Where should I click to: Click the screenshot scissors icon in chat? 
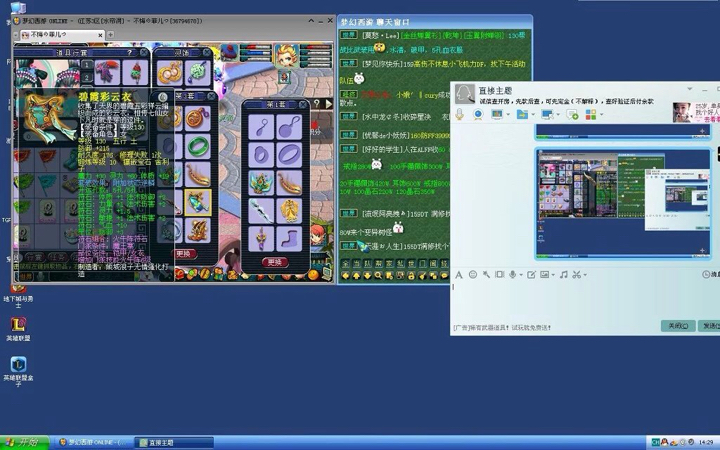(576, 275)
